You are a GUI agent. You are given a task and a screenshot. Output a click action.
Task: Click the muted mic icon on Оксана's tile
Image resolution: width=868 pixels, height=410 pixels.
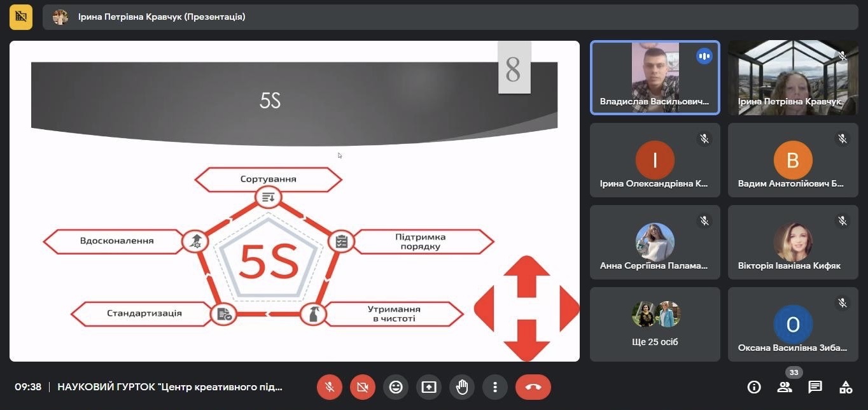click(x=842, y=303)
